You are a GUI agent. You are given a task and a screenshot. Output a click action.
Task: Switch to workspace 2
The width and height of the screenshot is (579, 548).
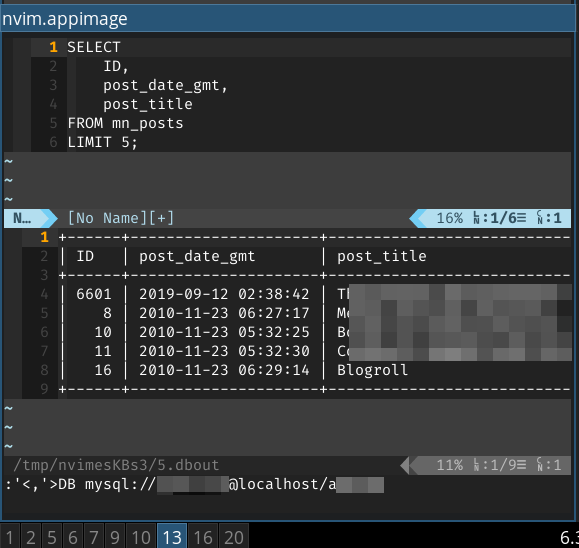(31, 537)
